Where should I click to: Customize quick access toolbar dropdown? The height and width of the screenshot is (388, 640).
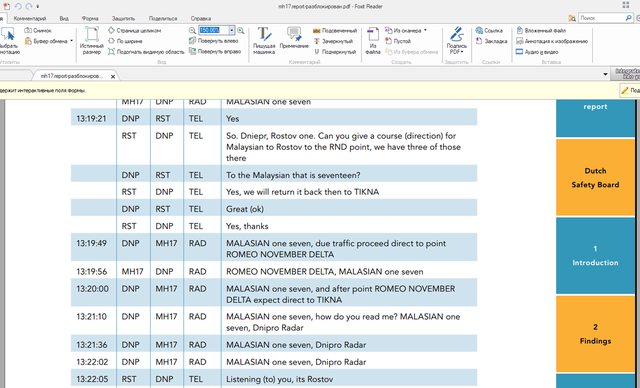[x=38, y=7]
